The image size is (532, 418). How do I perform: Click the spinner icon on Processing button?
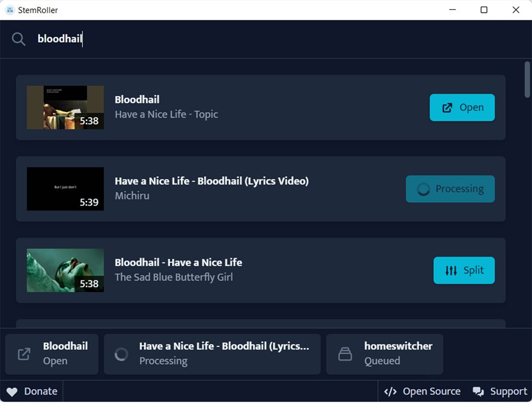tap(423, 189)
